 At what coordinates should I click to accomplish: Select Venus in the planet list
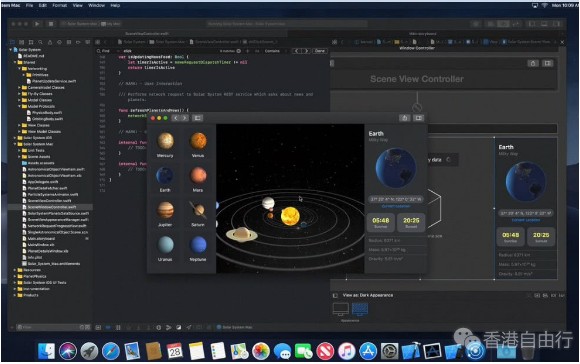pos(198,145)
